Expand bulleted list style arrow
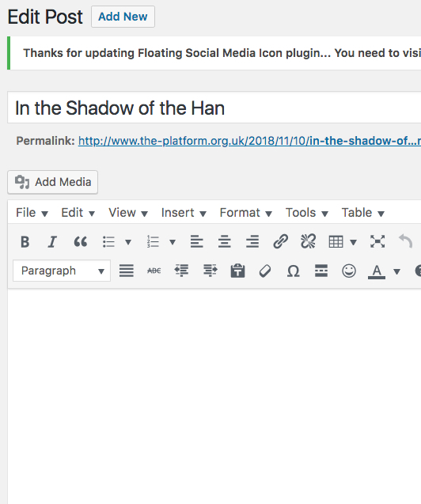Screen dimensions: 421x504 point(128,242)
